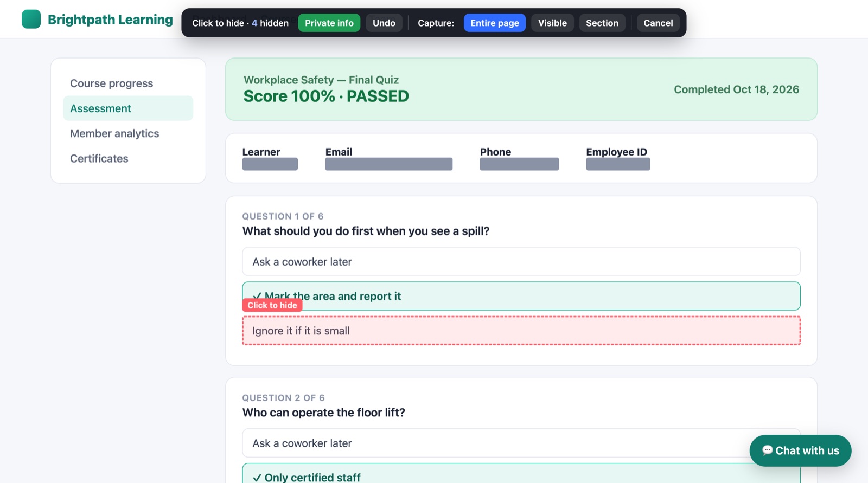This screenshot has height=483, width=868.
Task: Go to Member analytics
Action: click(128, 133)
